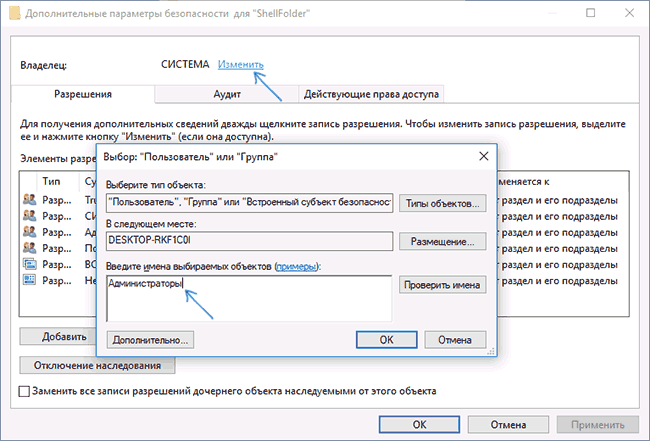The height and width of the screenshot is (441, 650).
Task: Click the location field DESKTOP-RKF1C0I
Action: 249,241
